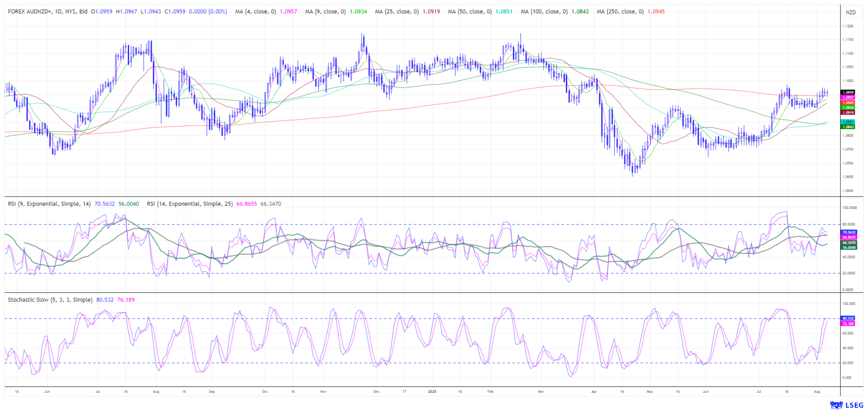868x410 pixels.
Task: Open the MA (50, close, 0) indicator label
Action: pyautogui.click(x=470, y=11)
